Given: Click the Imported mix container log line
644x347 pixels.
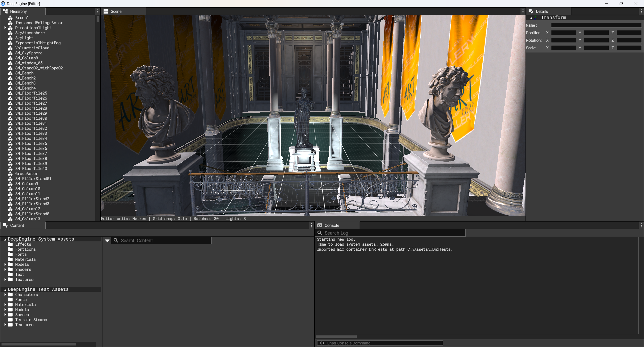Looking at the screenshot, I should (385, 249).
